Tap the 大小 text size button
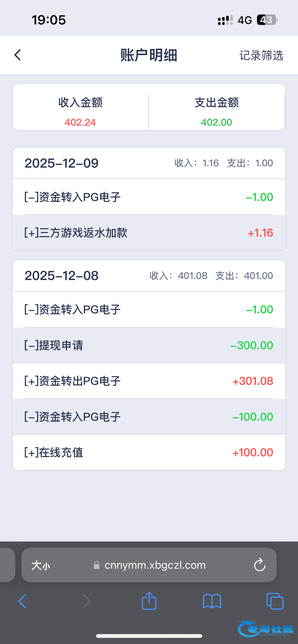Screen dimensions: 298x644 pyautogui.click(x=40, y=565)
